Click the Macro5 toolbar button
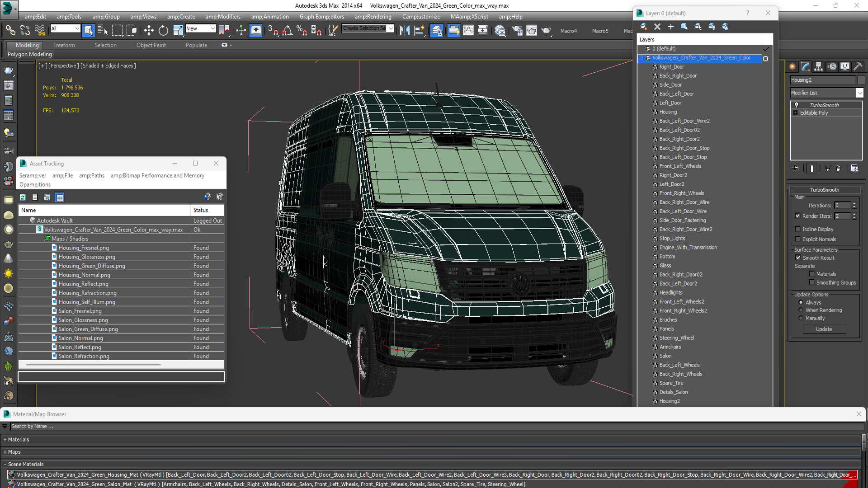The image size is (868, 488). (x=600, y=31)
